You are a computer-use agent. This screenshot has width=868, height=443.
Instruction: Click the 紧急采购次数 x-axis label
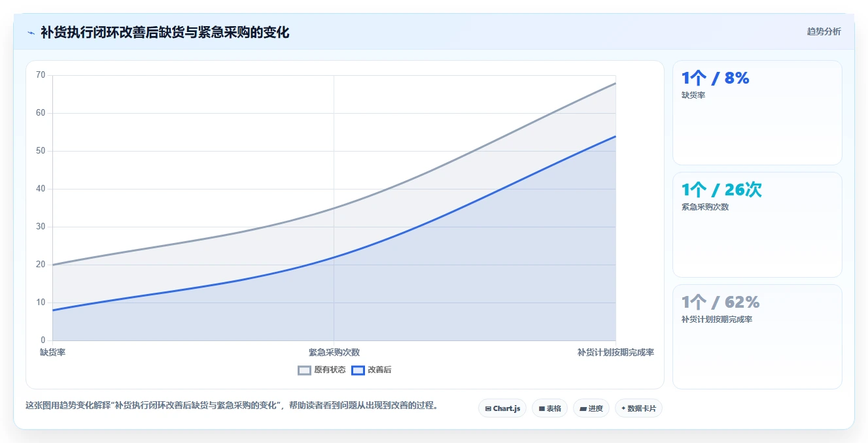(334, 352)
